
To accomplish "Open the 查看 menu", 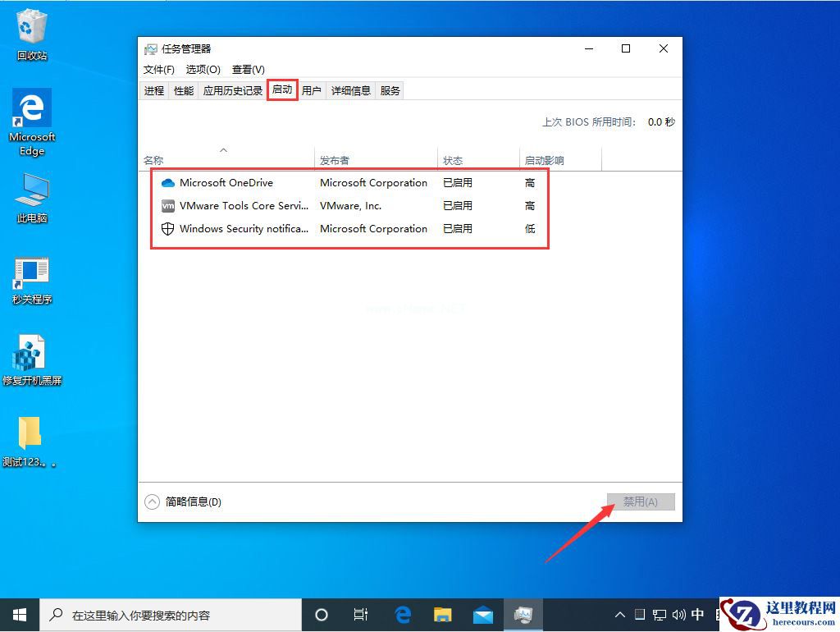I will pos(248,69).
